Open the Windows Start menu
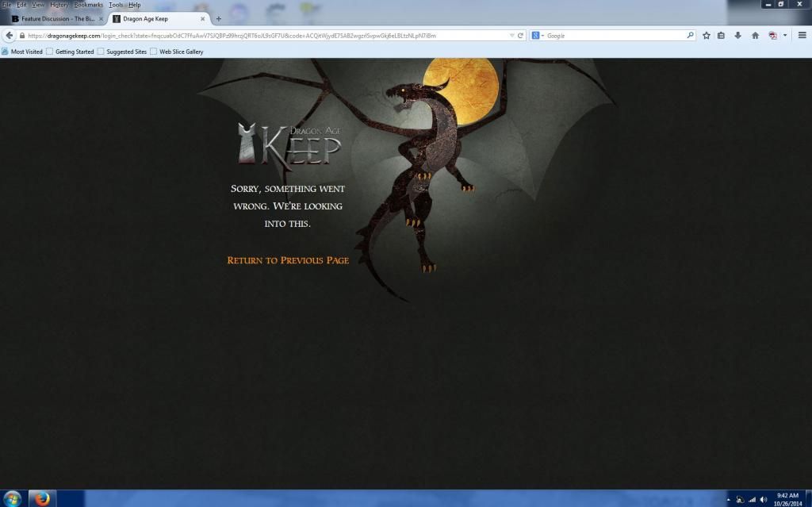This screenshot has width=812, height=507. (13, 499)
